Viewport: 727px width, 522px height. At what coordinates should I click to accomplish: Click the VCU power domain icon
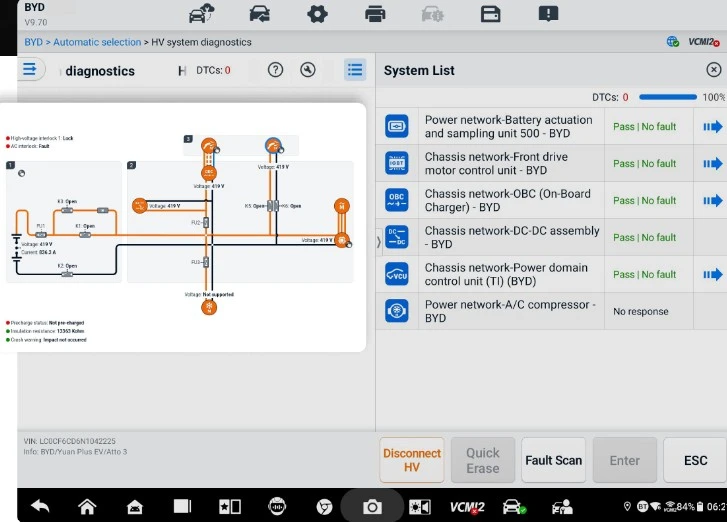pyautogui.click(x=397, y=274)
